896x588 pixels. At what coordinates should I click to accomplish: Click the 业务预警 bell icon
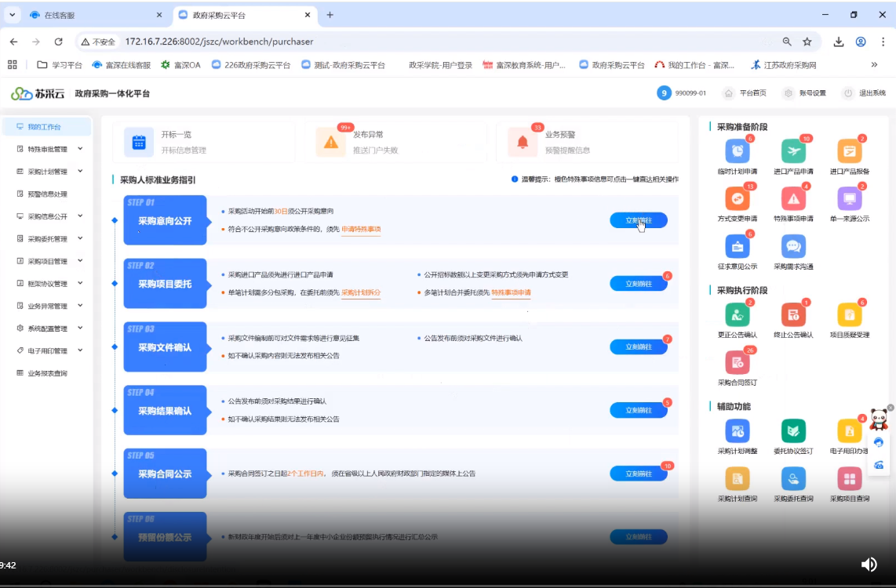(x=522, y=142)
